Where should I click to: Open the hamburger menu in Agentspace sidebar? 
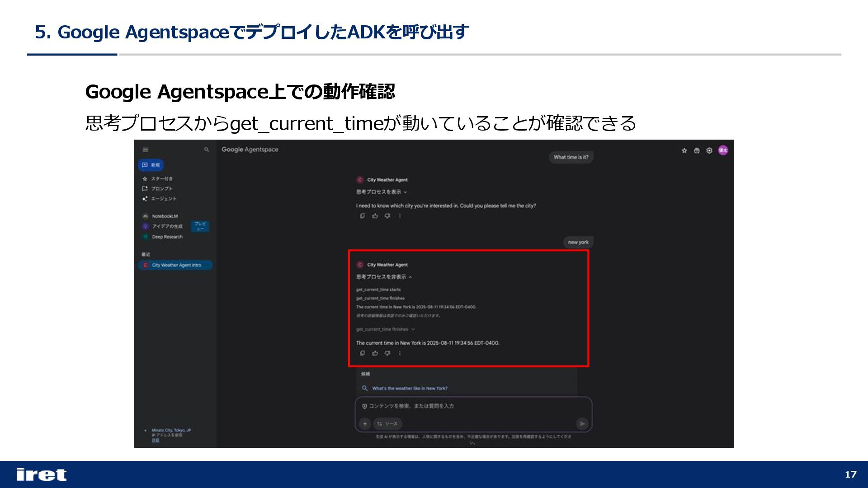[x=145, y=150]
